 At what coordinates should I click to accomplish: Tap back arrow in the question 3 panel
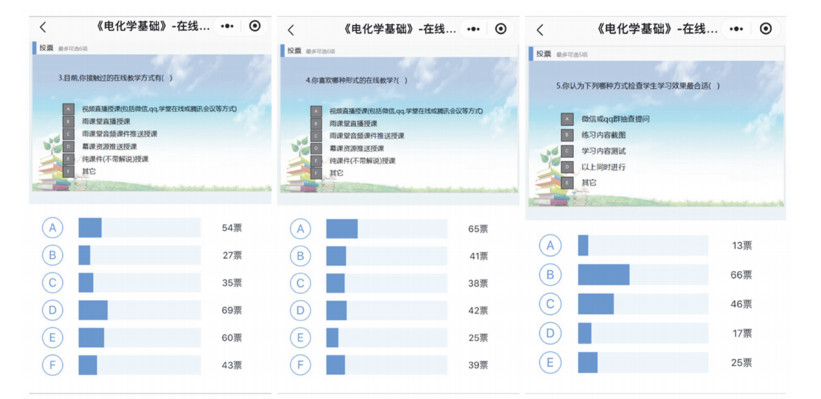pos(43,27)
